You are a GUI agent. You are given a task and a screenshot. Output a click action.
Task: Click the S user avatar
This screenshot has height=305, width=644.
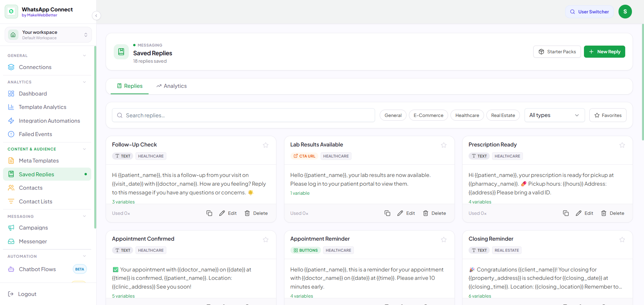tap(625, 12)
